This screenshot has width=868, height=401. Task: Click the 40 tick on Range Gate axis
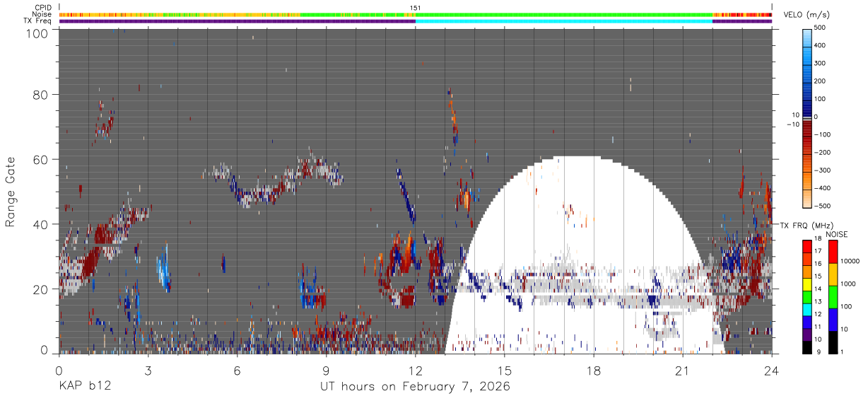[x=40, y=223]
